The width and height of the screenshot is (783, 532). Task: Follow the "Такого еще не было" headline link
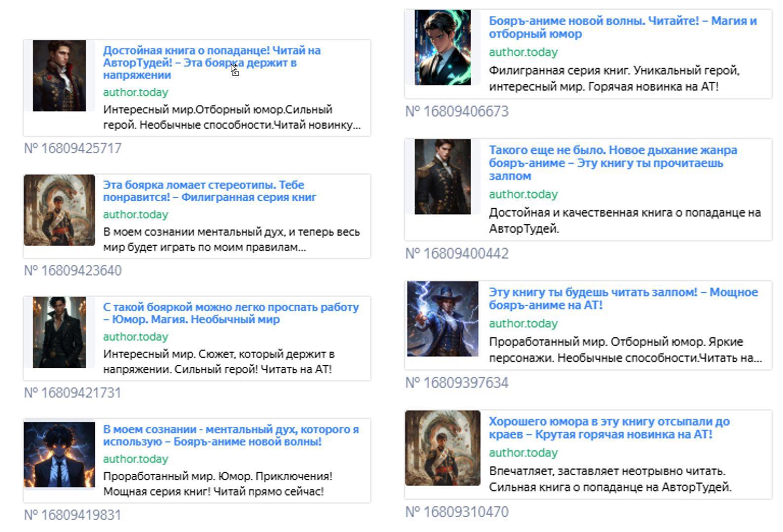point(613,163)
